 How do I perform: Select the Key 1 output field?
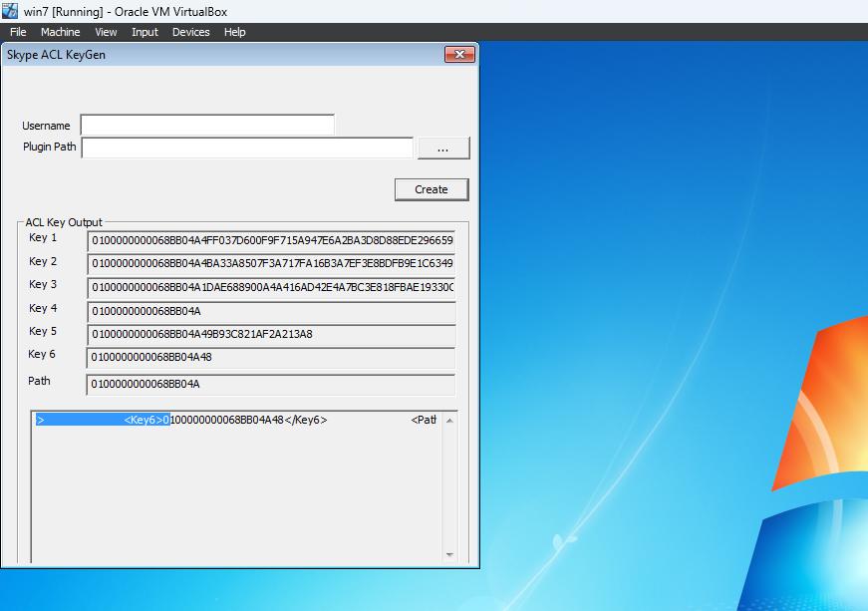point(271,241)
